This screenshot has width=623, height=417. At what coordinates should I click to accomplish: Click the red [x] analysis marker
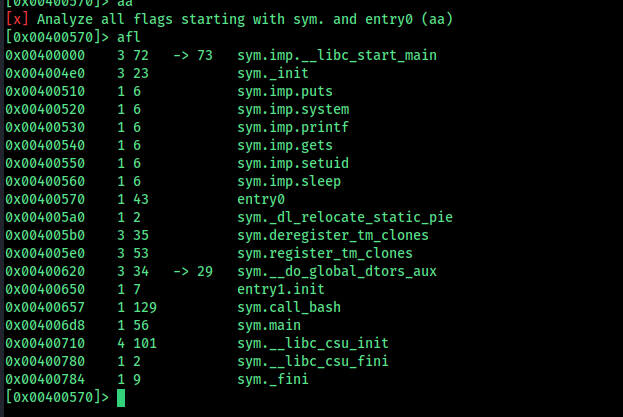coord(17,19)
